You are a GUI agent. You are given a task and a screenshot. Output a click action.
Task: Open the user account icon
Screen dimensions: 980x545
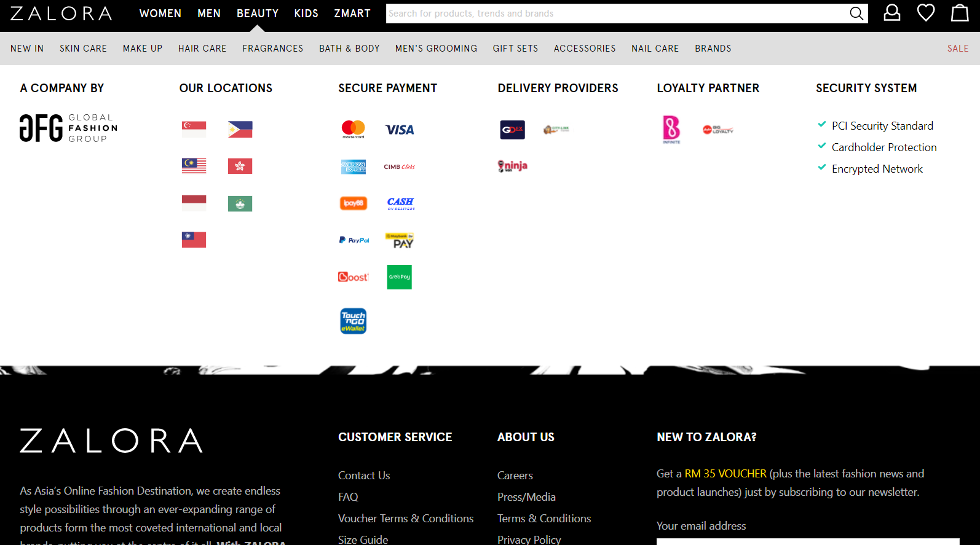coord(892,13)
